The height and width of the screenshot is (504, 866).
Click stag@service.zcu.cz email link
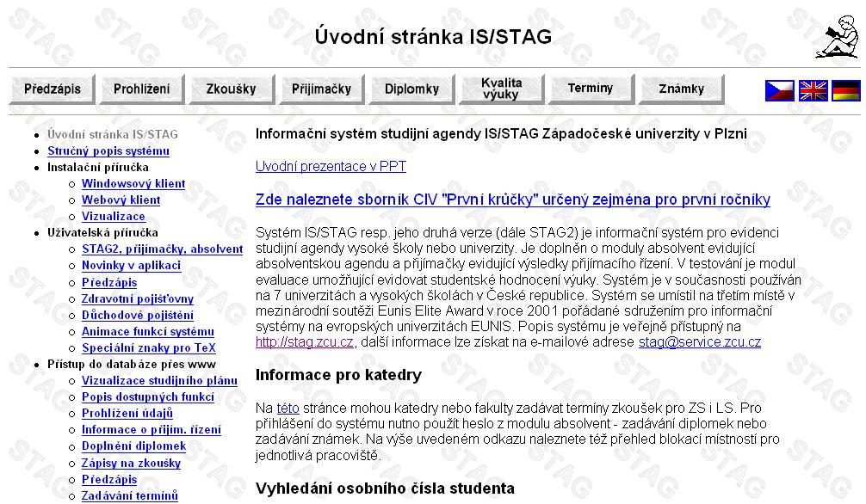click(x=700, y=342)
